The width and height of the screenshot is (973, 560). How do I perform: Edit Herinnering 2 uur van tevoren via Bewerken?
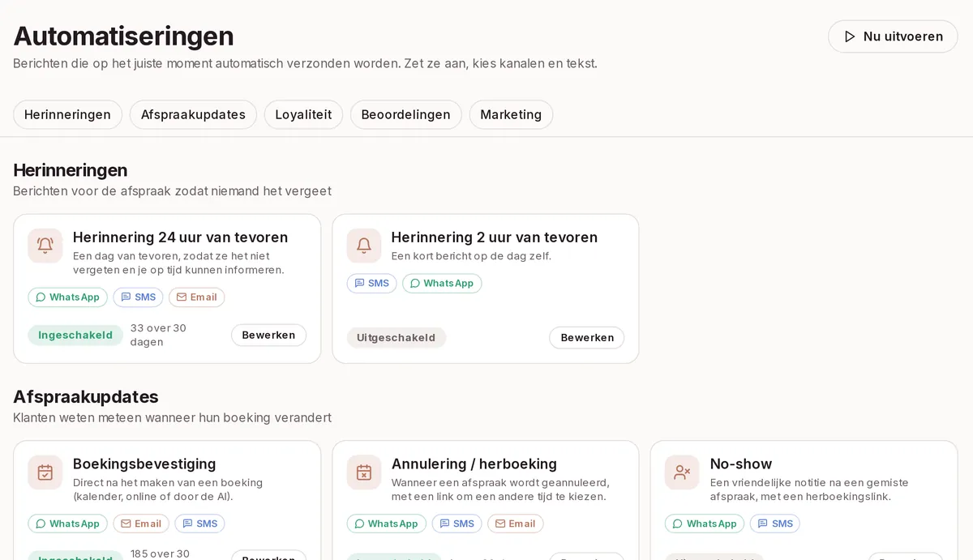point(587,338)
